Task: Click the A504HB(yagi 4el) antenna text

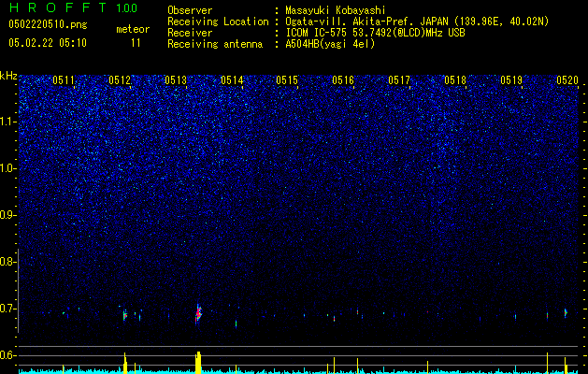Action: point(330,44)
